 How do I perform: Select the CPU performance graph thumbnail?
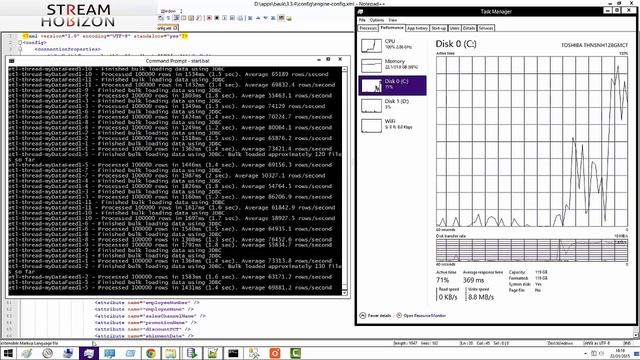pyautogui.click(x=371, y=45)
